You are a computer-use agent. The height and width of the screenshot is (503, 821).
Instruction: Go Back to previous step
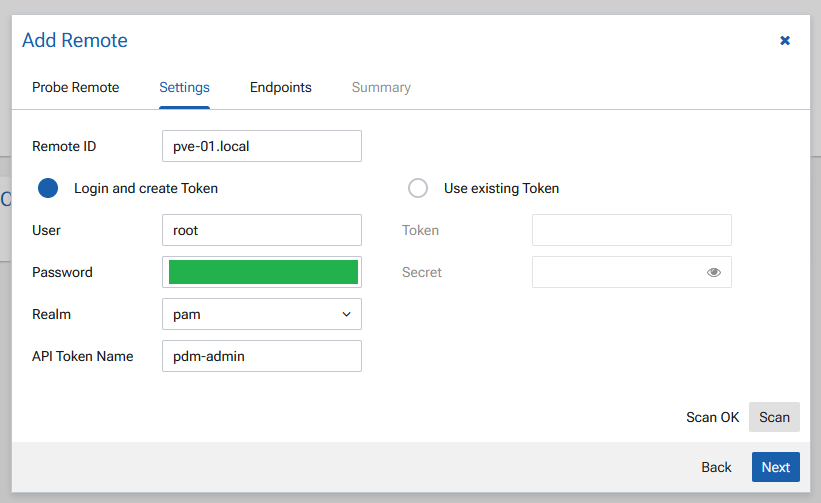coord(716,467)
